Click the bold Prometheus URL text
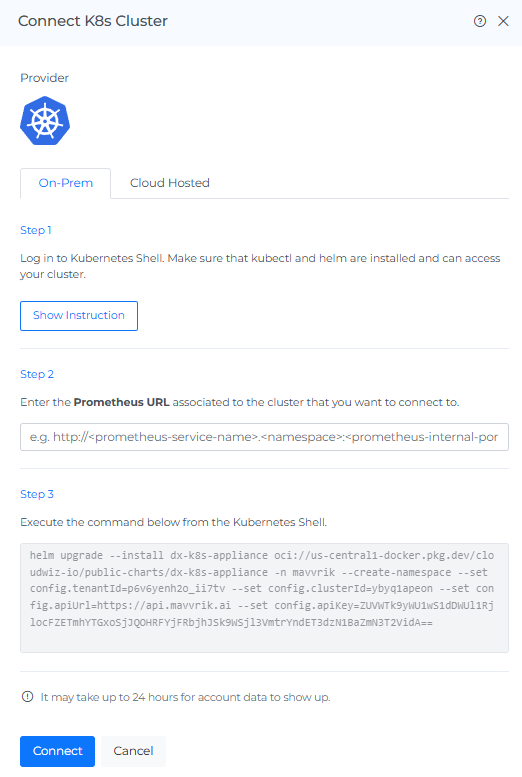This screenshot has height=777, width=522. (x=121, y=402)
